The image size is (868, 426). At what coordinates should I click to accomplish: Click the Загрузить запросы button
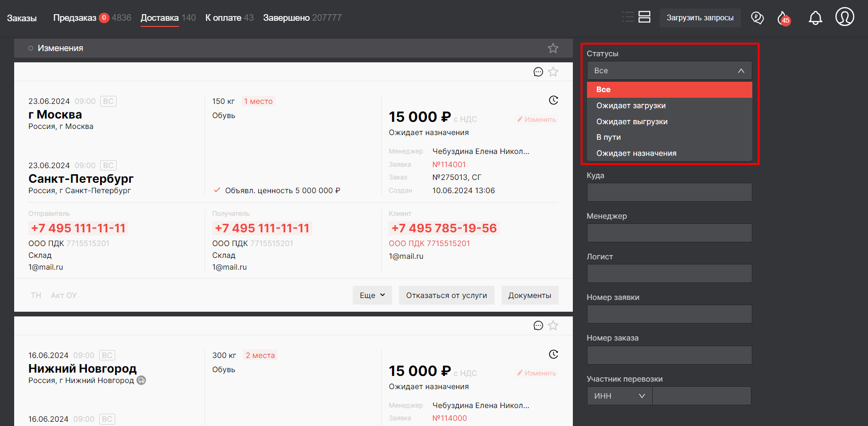700,18
